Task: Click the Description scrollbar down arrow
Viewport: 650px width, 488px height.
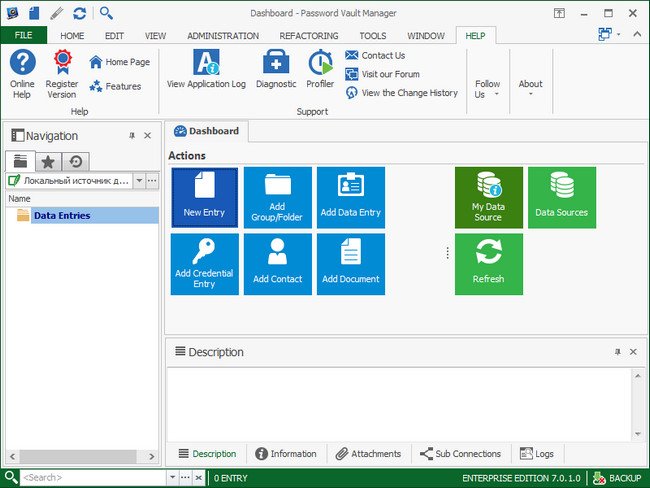Action: [x=638, y=434]
